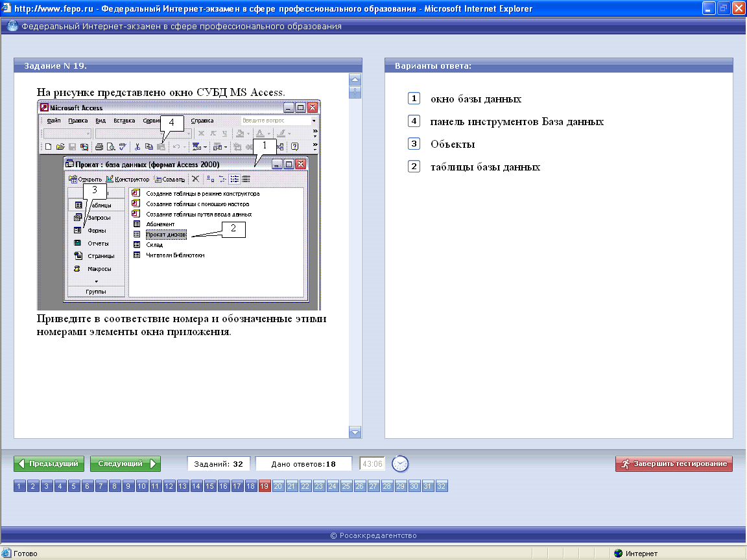Viewport: 747px width, 560px height.
Task: Click Конструктор in the database window toolbar
Action: coord(128,179)
